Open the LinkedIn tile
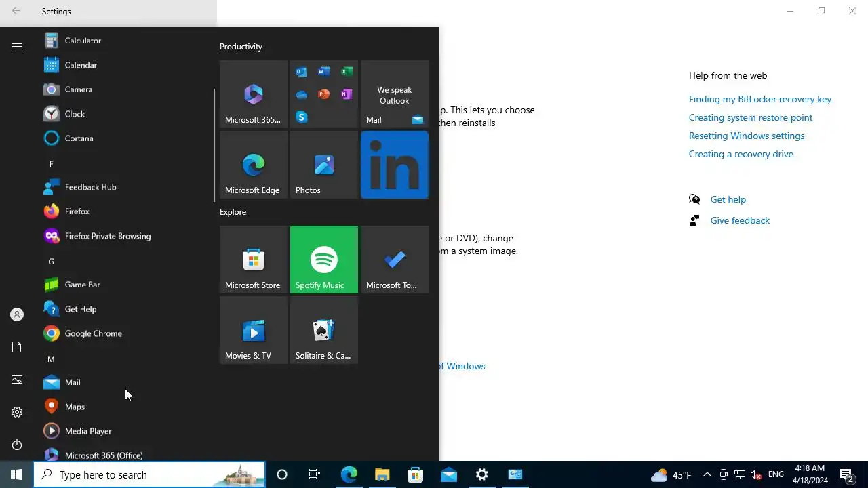The height and width of the screenshot is (488, 868). click(x=395, y=165)
